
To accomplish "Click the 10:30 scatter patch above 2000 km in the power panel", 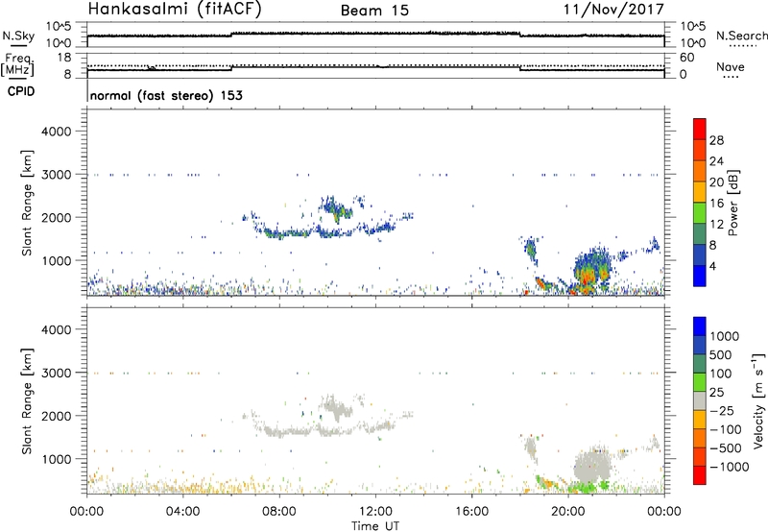I will click(x=336, y=208).
